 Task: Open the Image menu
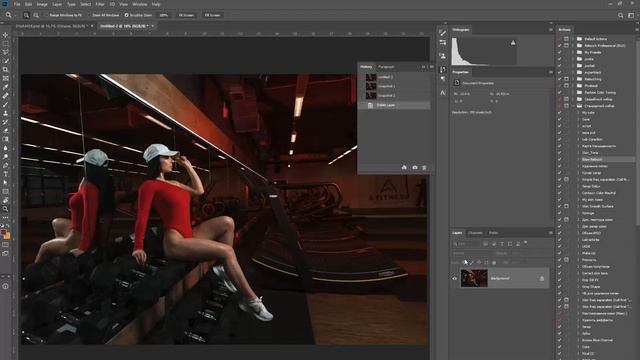click(x=42, y=4)
